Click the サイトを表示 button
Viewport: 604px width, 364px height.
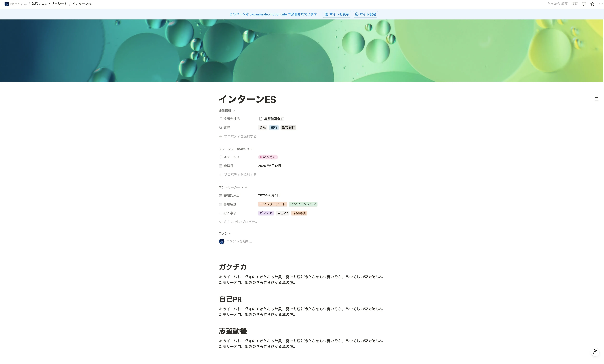337,14
